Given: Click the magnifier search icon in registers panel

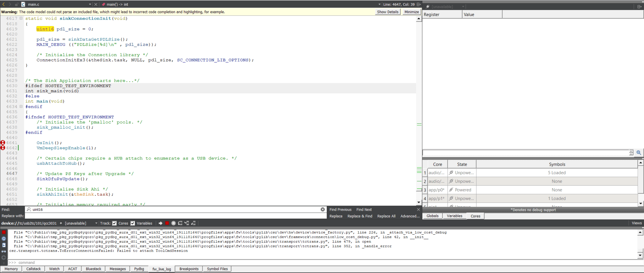Looking at the screenshot, I should (639, 153).
